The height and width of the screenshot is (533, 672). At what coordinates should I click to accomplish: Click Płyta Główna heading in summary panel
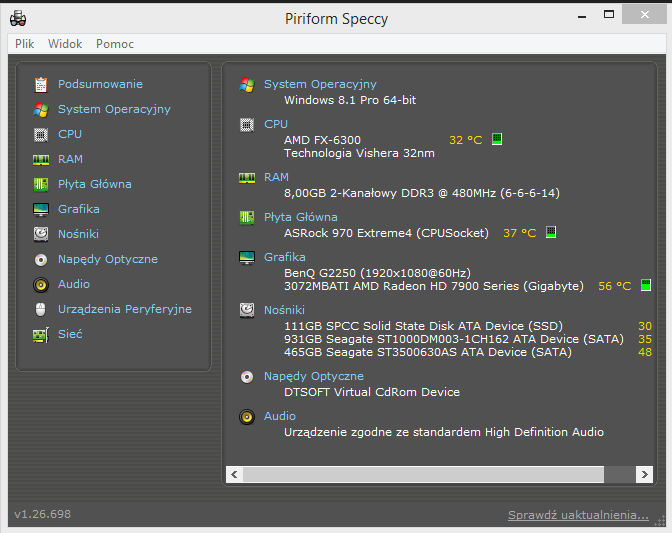coord(300,217)
